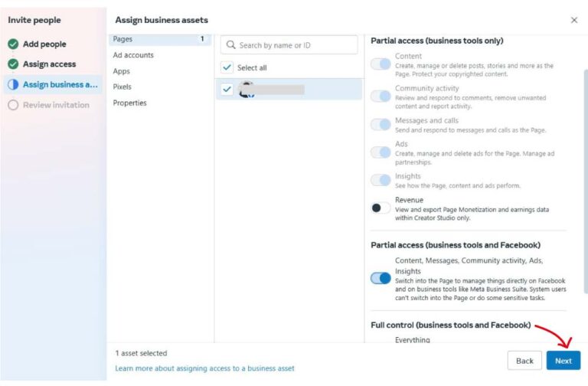
Task: Click the Search by name or ID field
Action: (289, 45)
